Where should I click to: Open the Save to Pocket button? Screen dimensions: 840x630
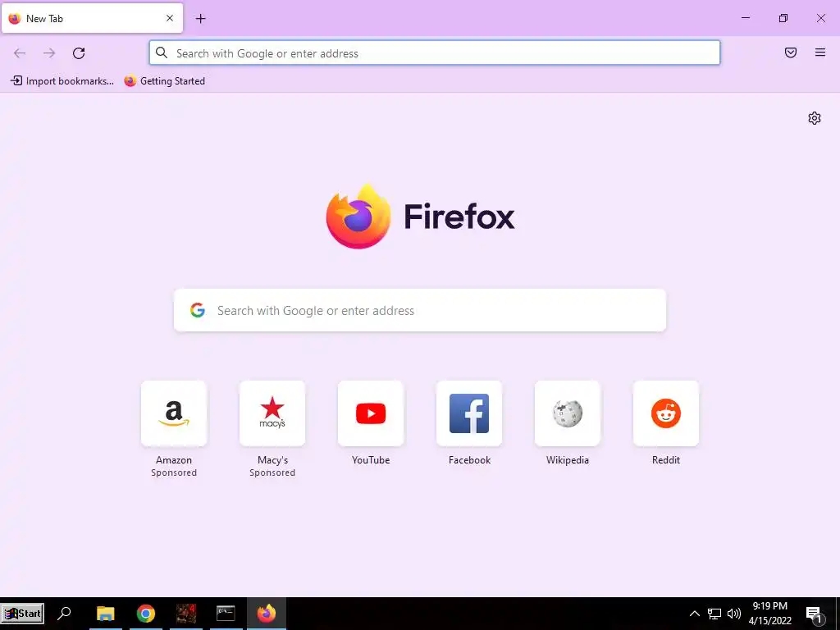pyautogui.click(x=791, y=52)
